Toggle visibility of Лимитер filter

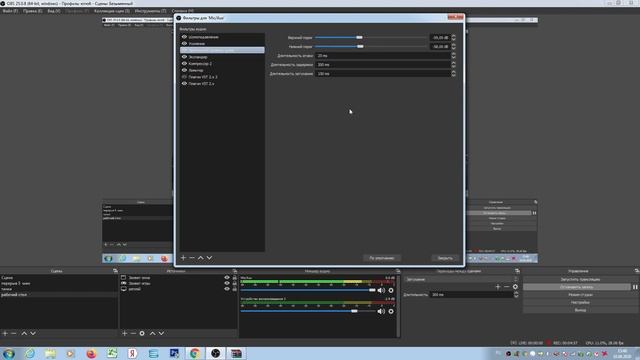coord(184,70)
